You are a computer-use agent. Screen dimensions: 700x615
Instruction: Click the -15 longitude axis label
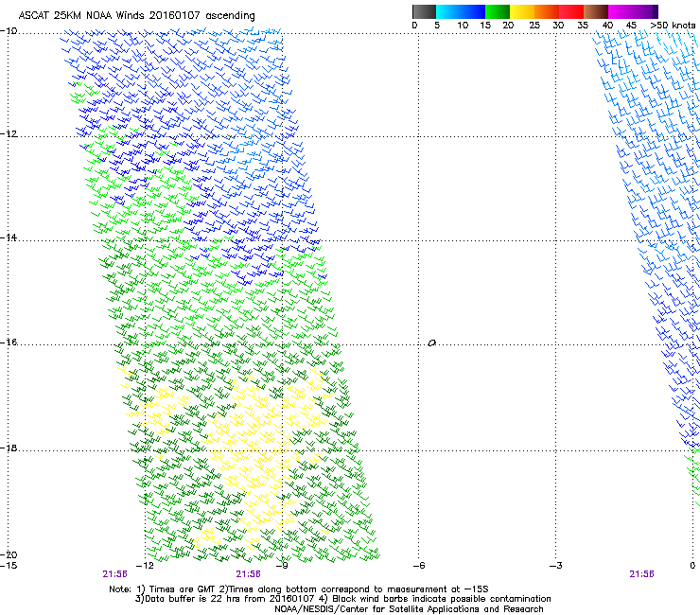9,566
